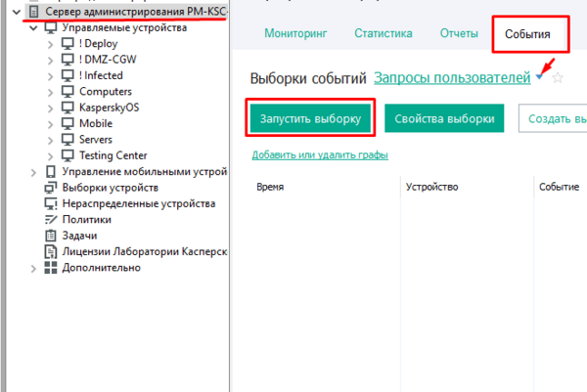This screenshot has width=587, height=392.
Task: Expand the Servers group
Action: (51, 140)
